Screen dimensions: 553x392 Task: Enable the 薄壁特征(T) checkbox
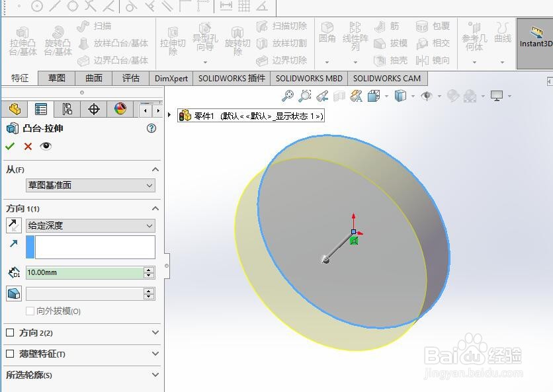point(10,353)
